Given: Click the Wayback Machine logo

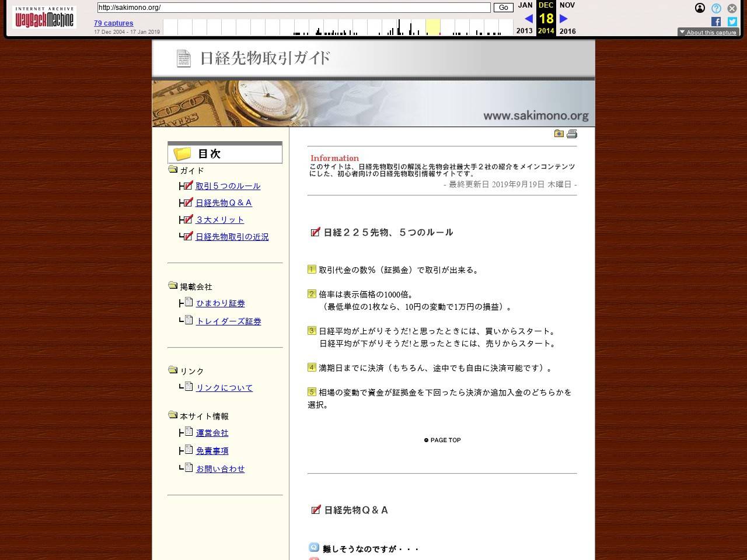Looking at the screenshot, I should 44,17.
